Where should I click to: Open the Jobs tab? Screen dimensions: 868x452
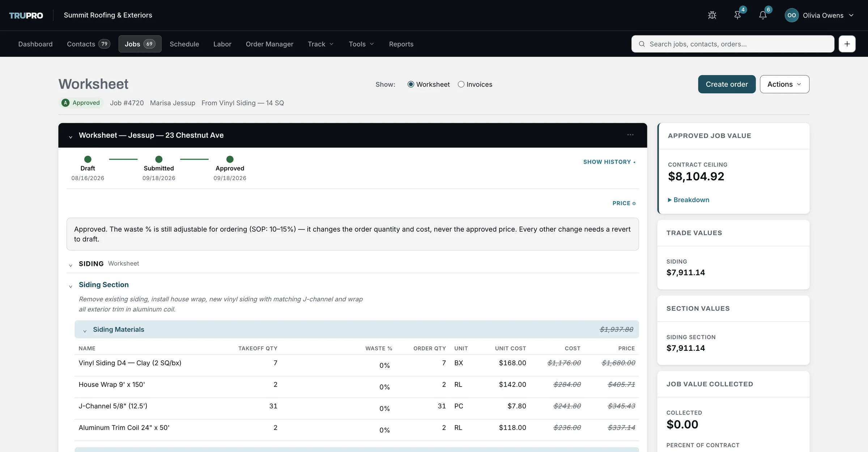(140, 44)
